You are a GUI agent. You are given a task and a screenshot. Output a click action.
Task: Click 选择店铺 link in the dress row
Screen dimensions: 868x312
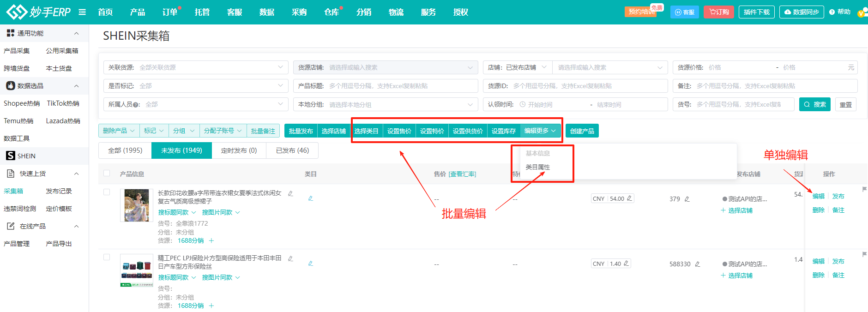(737, 210)
